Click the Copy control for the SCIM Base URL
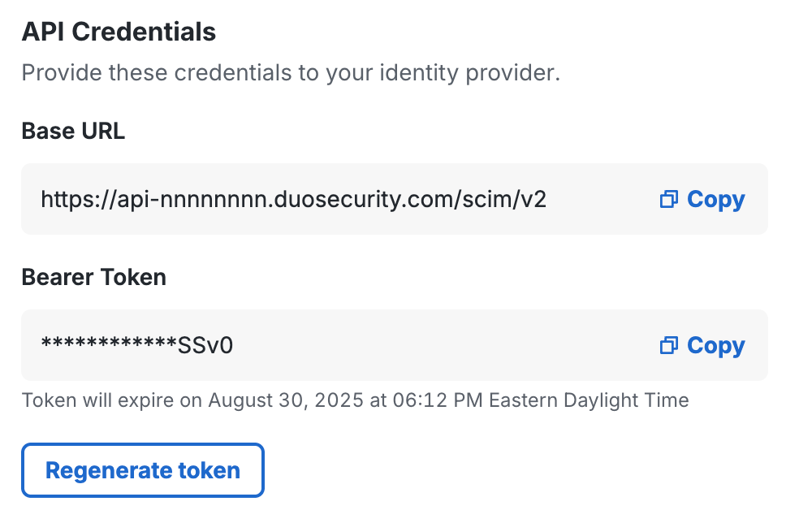This screenshot has height=523, width=812. coord(715,199)
